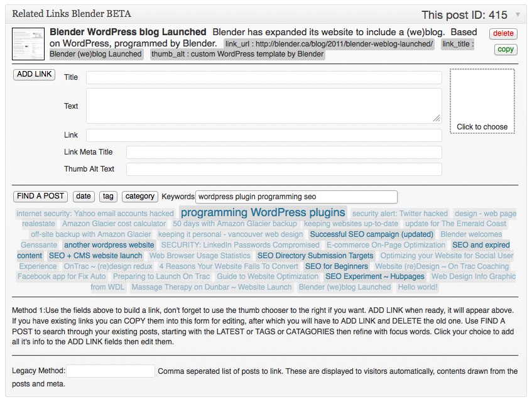Select '4 Reasons Your Website Fails To Convert'
The image size is (532, 404).
[229, 266]
